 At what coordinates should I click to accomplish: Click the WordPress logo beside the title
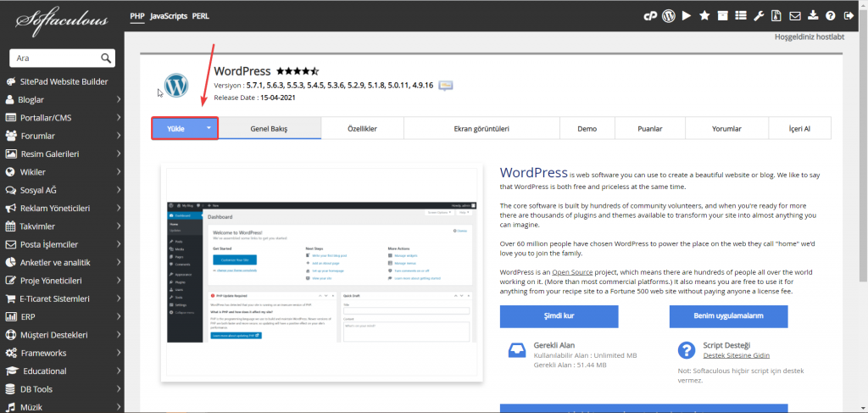176,86
